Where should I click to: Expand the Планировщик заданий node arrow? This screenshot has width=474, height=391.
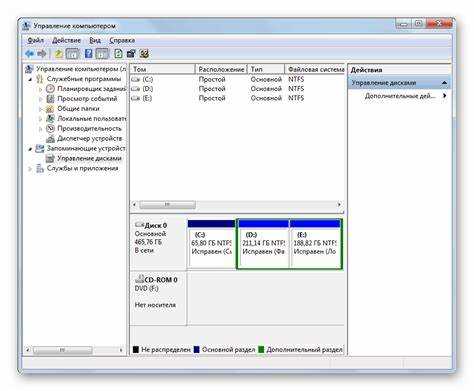41,89
